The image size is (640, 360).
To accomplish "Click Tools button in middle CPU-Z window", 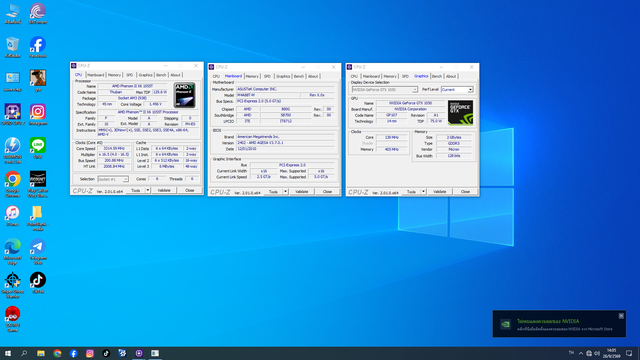I will tap(273, 191).
